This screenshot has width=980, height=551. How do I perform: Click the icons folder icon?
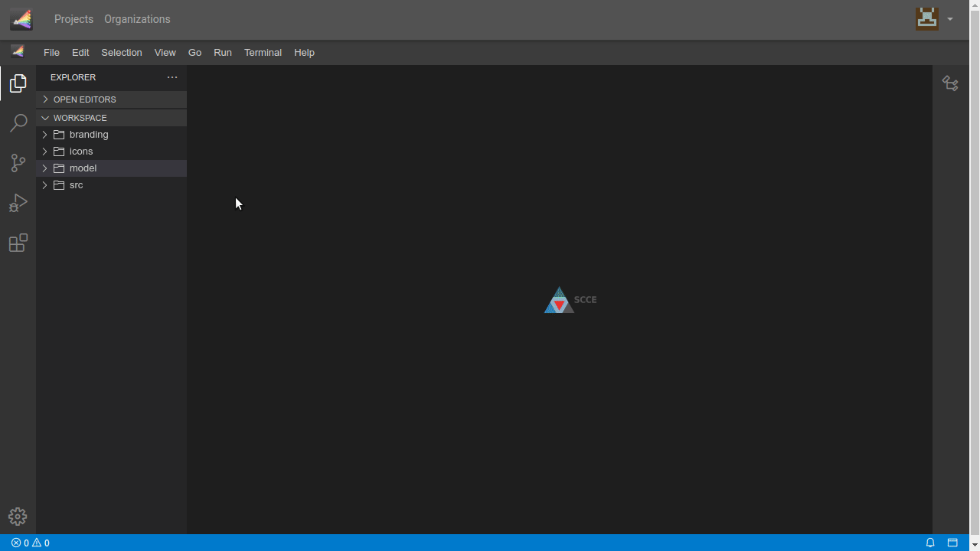(59, 152)
